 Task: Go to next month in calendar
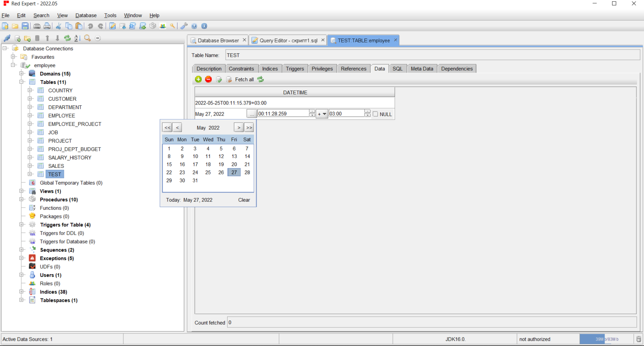tap(239, 127)
